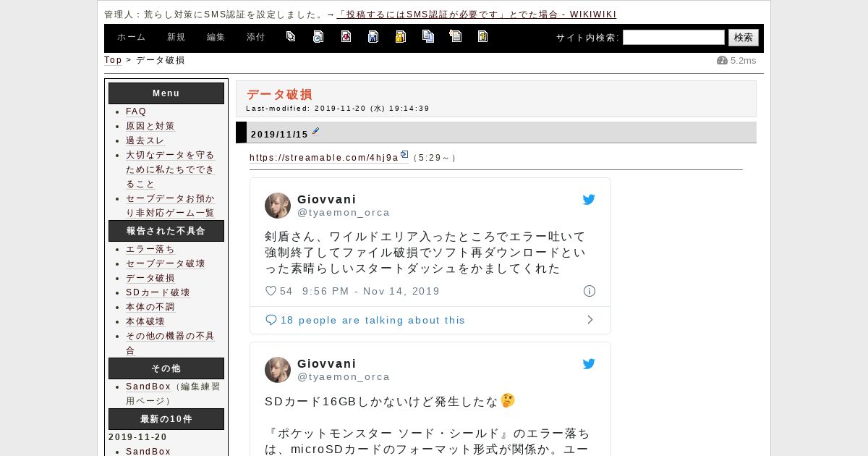Viewport: 868px width, 456px height.
Task: Edit the 2019/11/15 section via pencil icon
Action: tap(315, 132)
